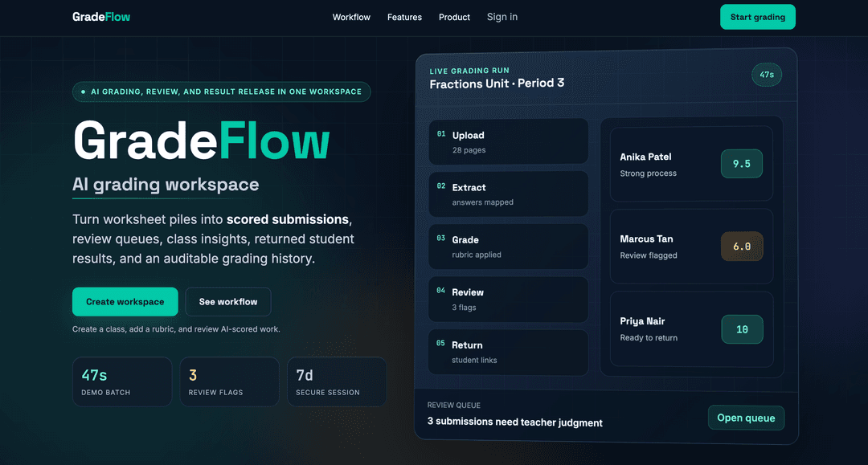Screen dimensions: 868x465
Task: Select the 04 Review step card
Action: click(508, 299)
